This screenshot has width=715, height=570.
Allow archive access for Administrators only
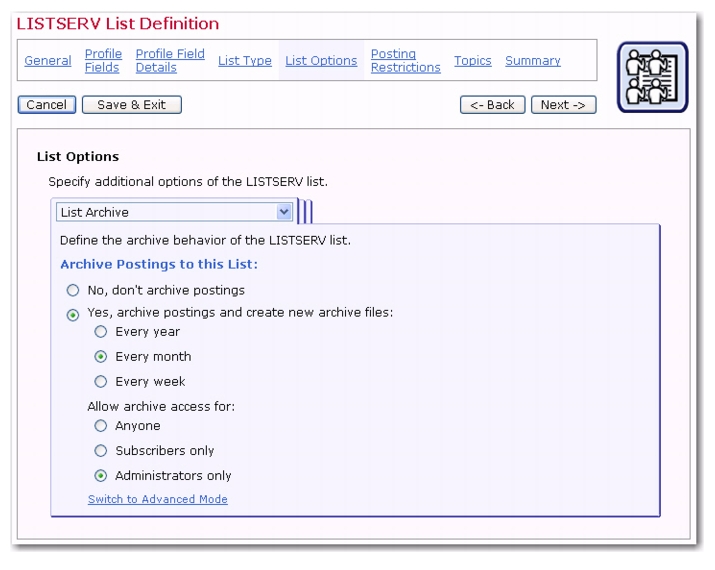[x=101, y=476]
